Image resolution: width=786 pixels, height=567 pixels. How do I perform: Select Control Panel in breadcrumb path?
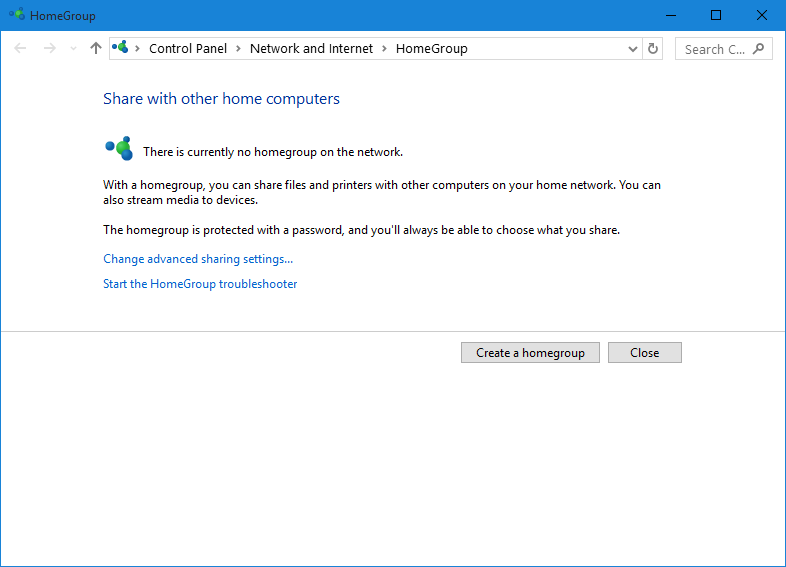coord(188,49)
